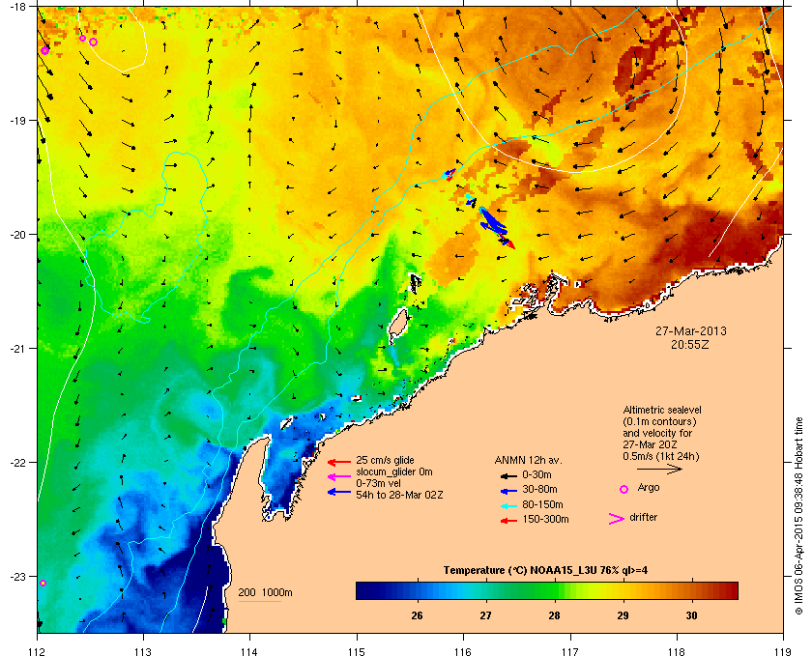Click the 0.5m/s velocity scale arrow
Image resolution: width=812 pixels, height=657 pixels.
point(659,470)
